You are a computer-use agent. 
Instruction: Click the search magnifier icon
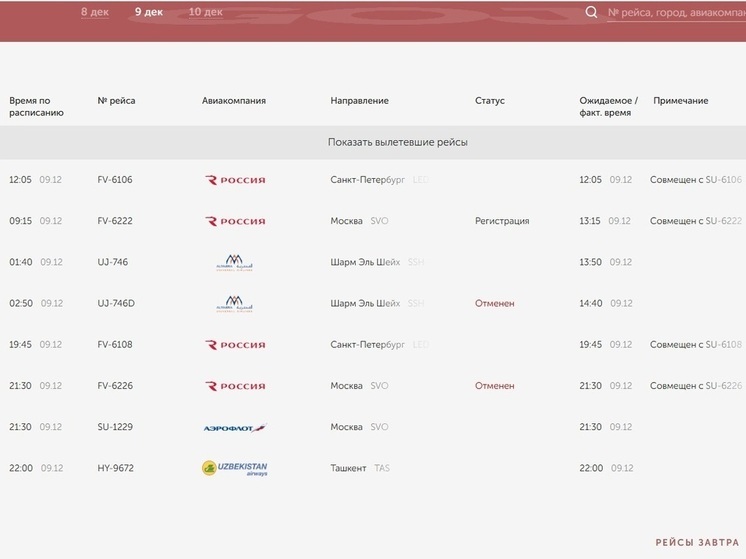click(x=591, y=12)
